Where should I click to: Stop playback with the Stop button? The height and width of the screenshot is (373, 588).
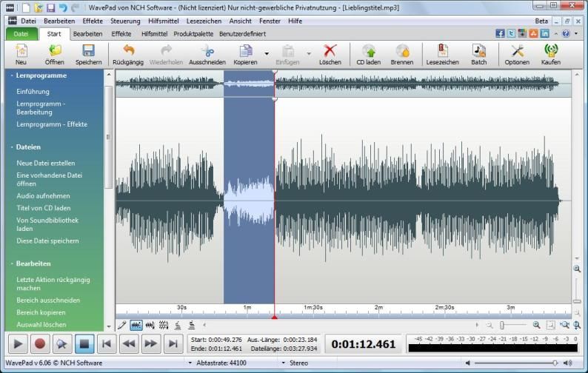pyautogui.click(x=84, y=343)
